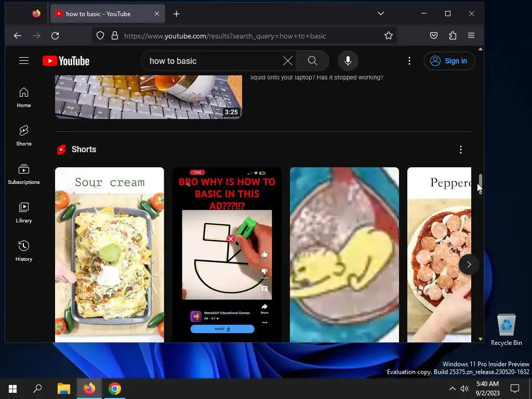Show hidden system tray icons
Screen dimensions: 532x399
[453, 389]
